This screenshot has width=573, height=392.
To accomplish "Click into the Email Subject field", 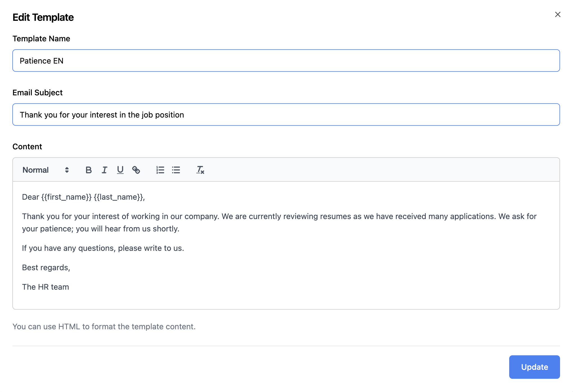I will coord(286,115).
